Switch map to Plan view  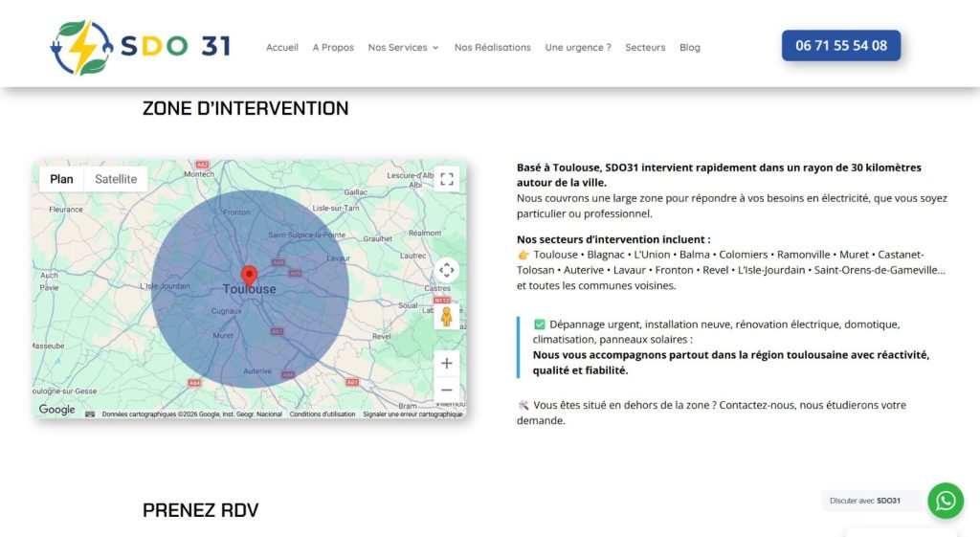[x=61, y=179]
